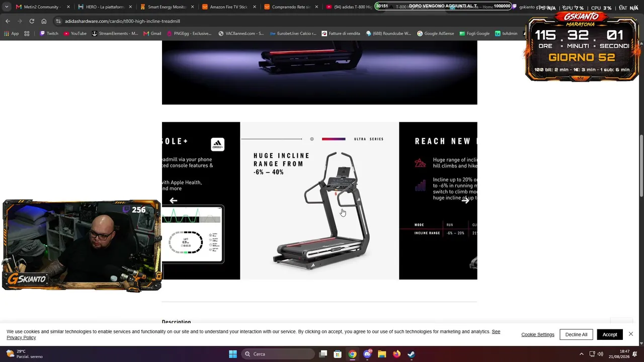Open the browser home page button
644x362 pixels.
click(x=44, y=21)
